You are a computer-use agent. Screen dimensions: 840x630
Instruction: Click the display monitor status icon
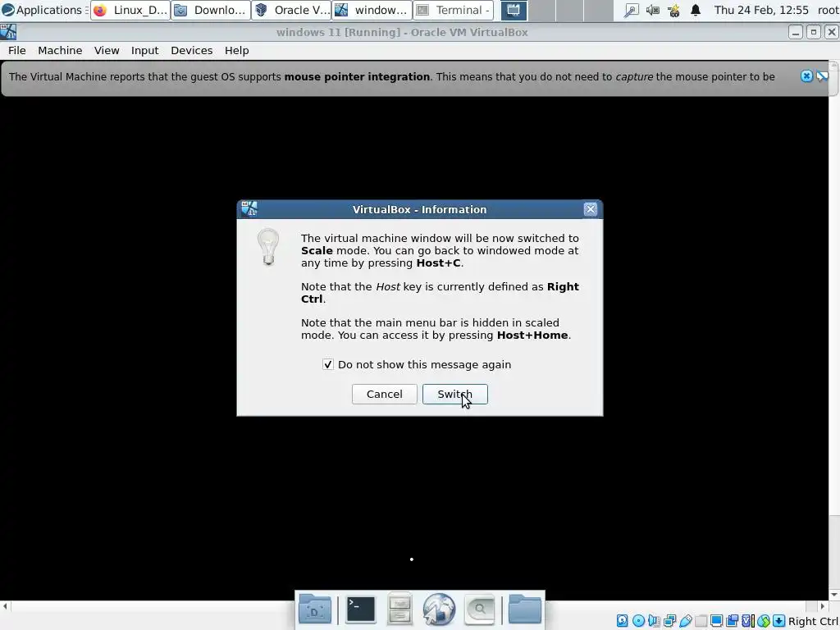[x=716, y=621]
